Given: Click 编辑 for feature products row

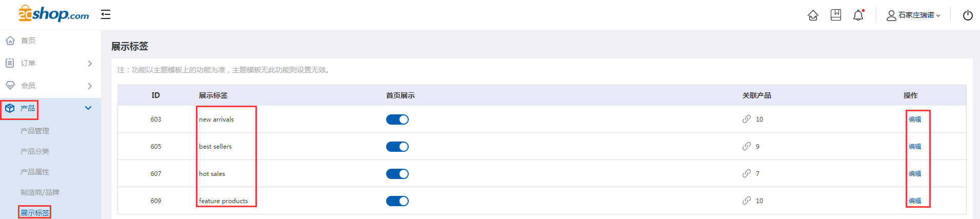Looking at the screenshot, I should tap(915, 201).
